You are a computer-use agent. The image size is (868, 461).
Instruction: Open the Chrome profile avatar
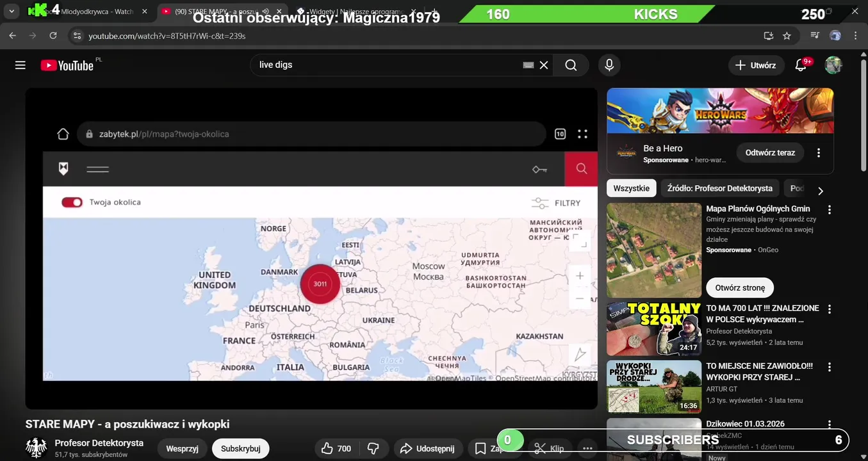[835, 36]
